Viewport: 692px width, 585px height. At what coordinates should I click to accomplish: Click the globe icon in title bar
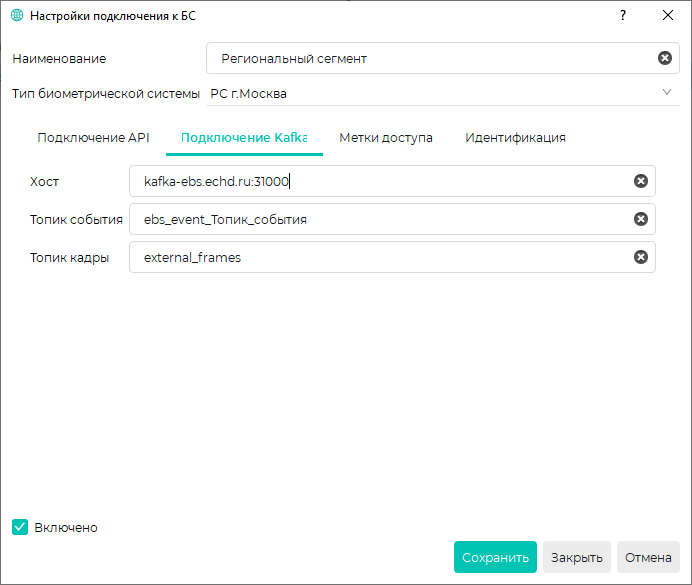pyautogui.click(x=16, y=16)
